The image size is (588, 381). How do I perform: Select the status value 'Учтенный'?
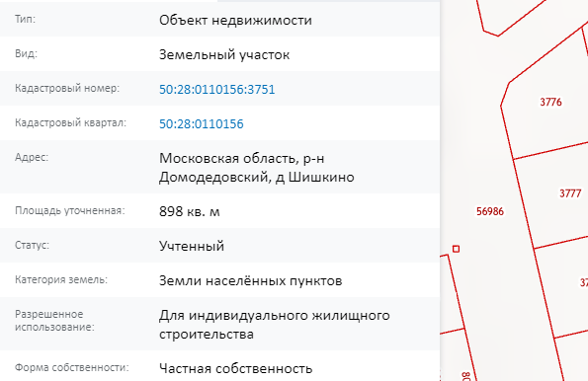[x=192, y=246]
